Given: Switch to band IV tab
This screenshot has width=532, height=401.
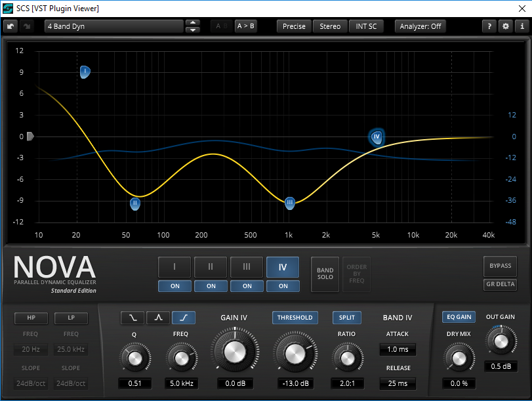Looking at the screenshot, I should 283,267.
